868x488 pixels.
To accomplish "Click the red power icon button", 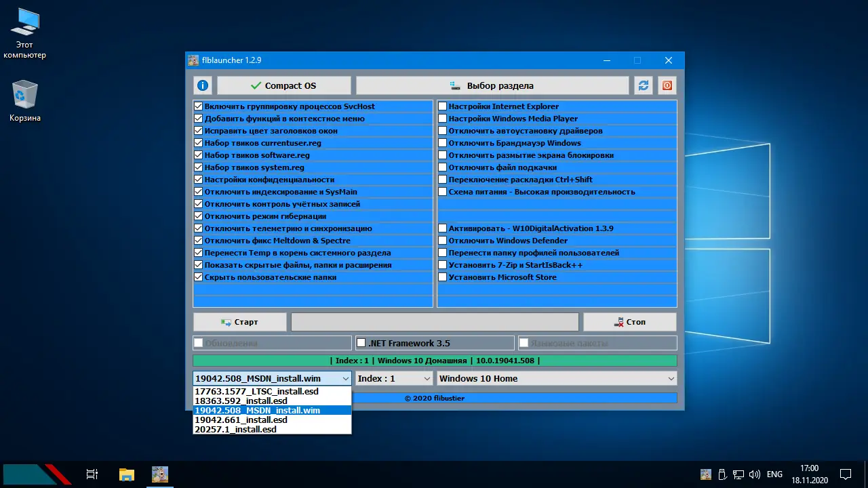I will coord(667,85).
